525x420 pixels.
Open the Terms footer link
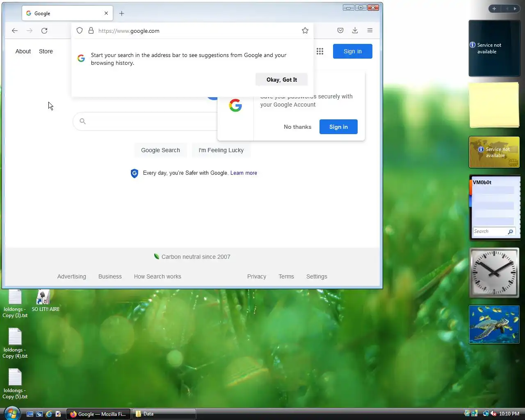coord(286,276)
